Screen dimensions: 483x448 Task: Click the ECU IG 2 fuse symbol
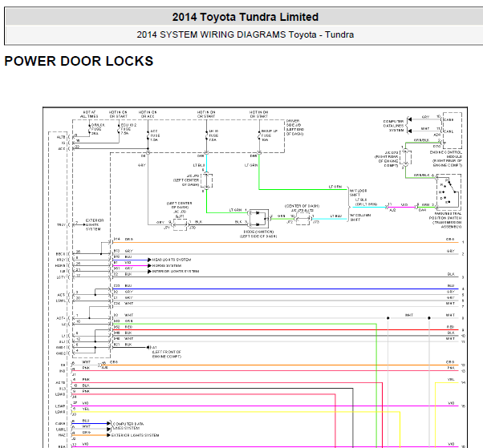click(x=120, y=129)
